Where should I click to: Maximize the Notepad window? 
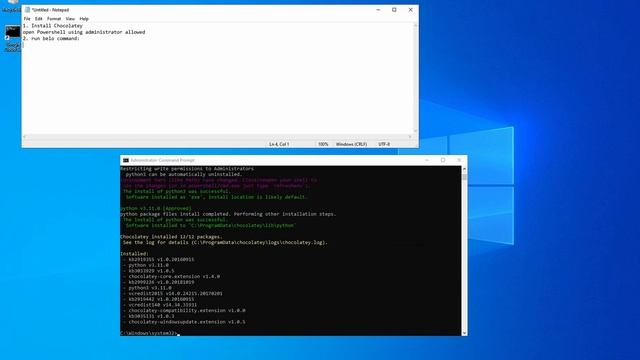click(x=394, y=10)
